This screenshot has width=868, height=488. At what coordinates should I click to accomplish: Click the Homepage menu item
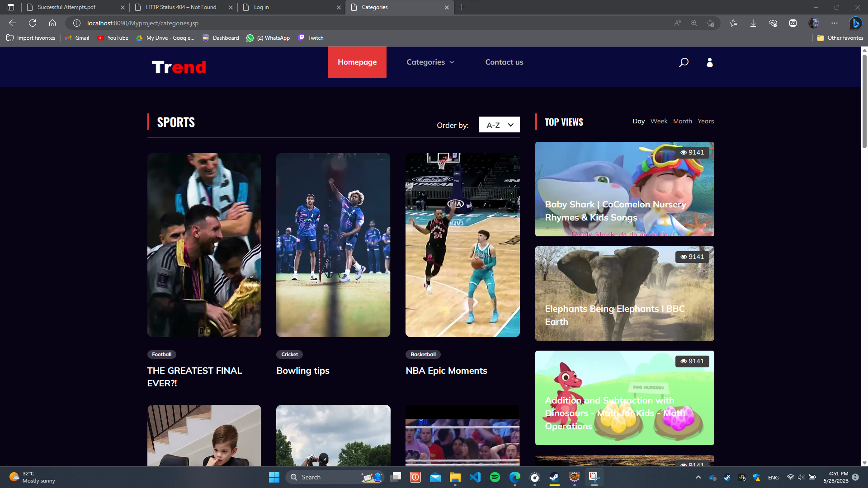(357, 62)
